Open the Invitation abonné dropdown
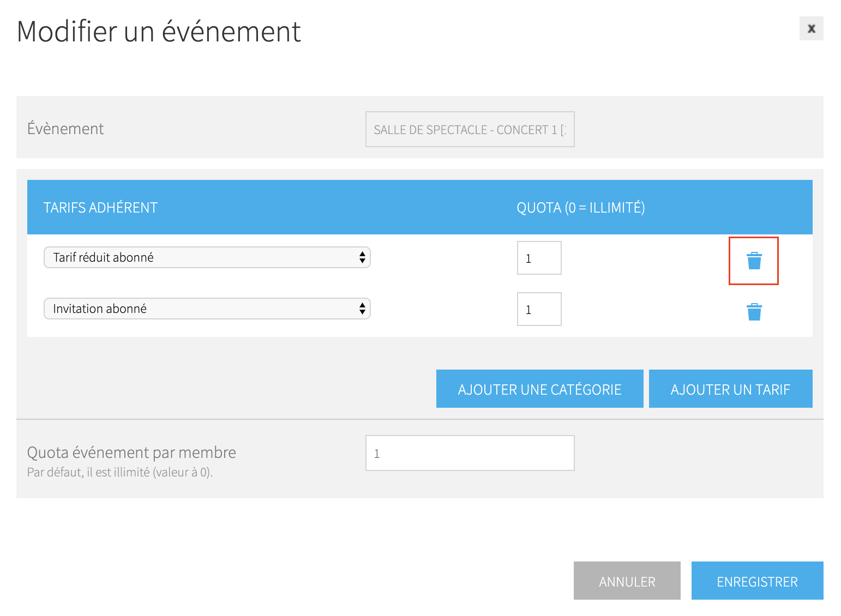The image size is (841, 616). pyautogui.click(x=207, y=309)
